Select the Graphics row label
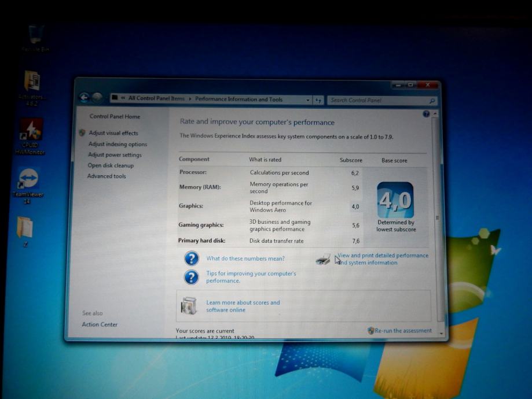This screenshot has width=532, height=399. [190, 206]
